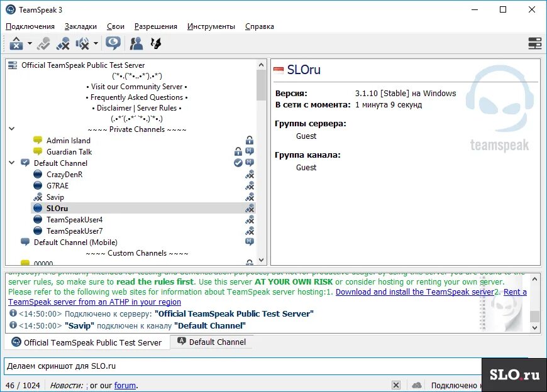Click the Custom Channels spacer text
The height and width of the screenshot is (392, 547).
137,253
